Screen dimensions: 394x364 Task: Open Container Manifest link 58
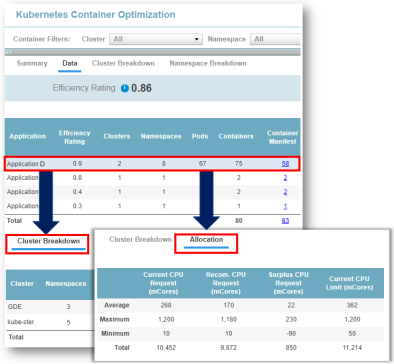point(285,164)
